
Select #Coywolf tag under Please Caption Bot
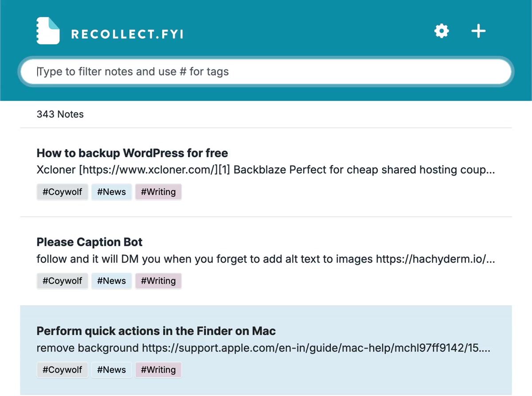click(x=63, y=281)
